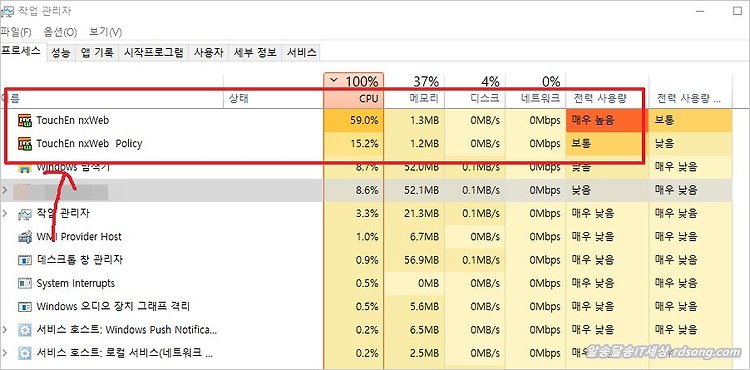Screen dimensions: 750x370
Task: Click the 6.7MB memory value
Action: click(423, 237)
